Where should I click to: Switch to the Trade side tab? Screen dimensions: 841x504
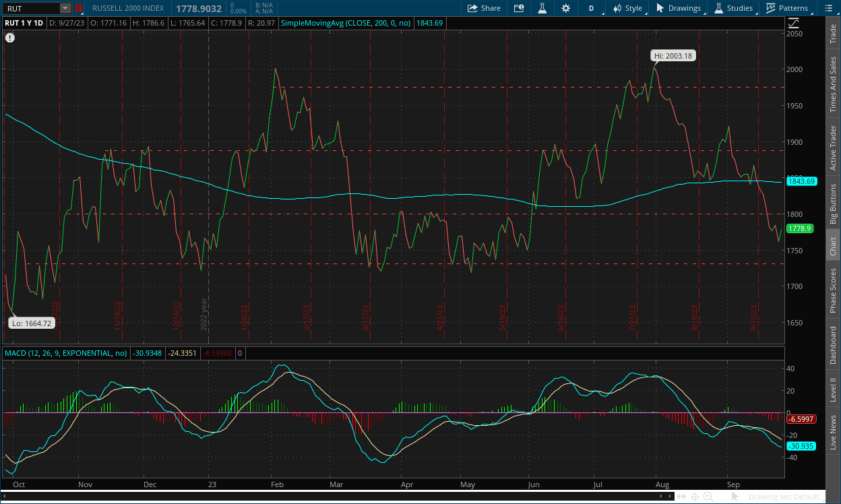pos(833,34)
